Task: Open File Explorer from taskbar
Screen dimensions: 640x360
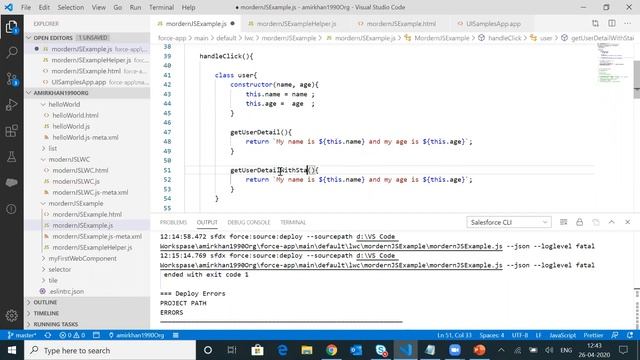Action: 307,350
